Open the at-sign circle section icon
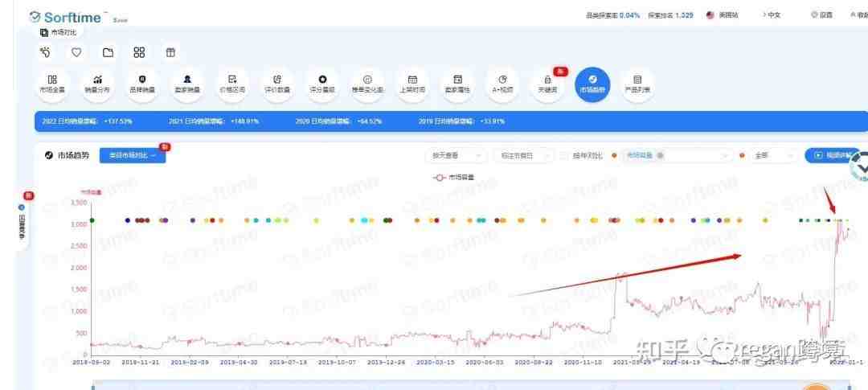The image size is (868, 390). (367, 84)
